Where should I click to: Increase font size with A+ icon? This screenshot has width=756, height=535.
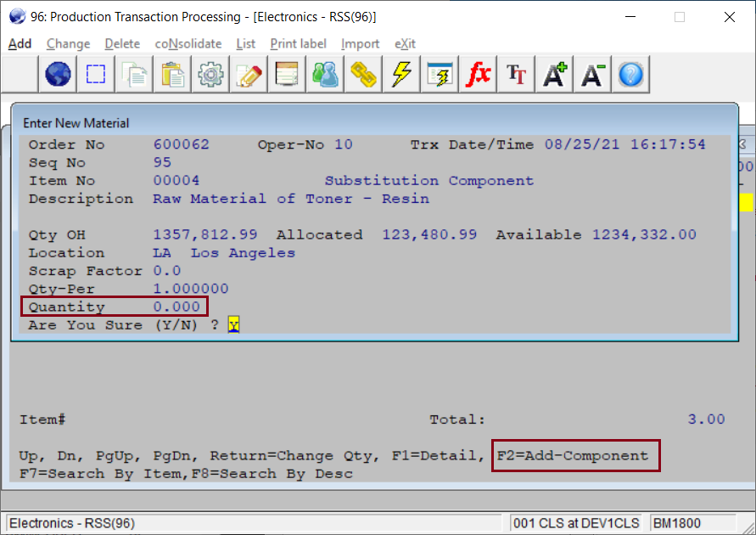pyautogui.click(x=554, y=74)
